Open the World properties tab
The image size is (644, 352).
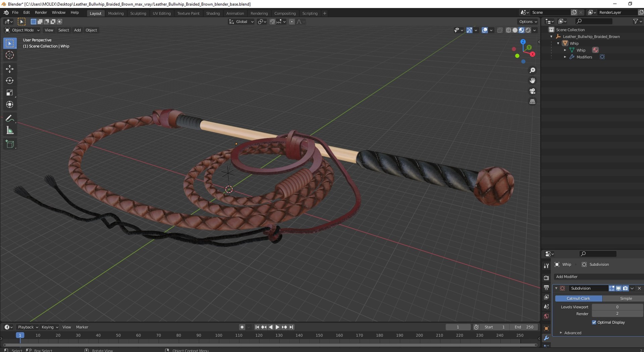546,316
